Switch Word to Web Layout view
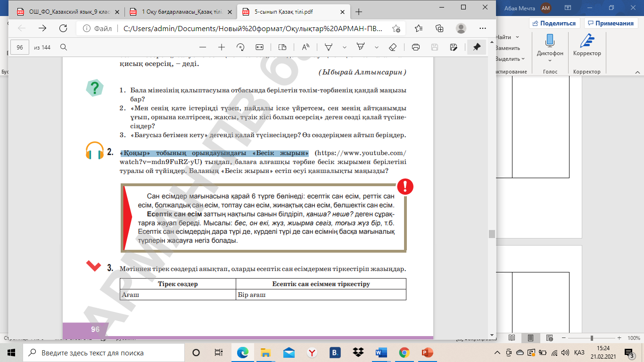This screenshot has width=644, height=362. click(549, 338)
